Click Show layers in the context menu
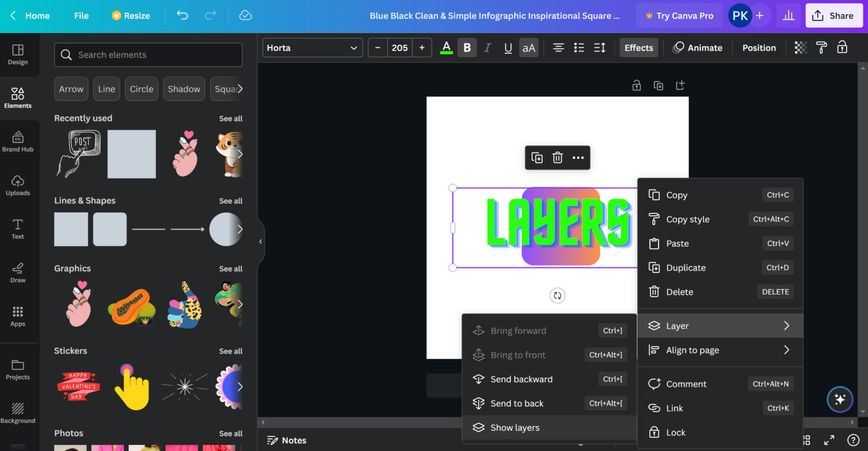The width and height of the screenshot is (868, 451). [x=514, y=427]
